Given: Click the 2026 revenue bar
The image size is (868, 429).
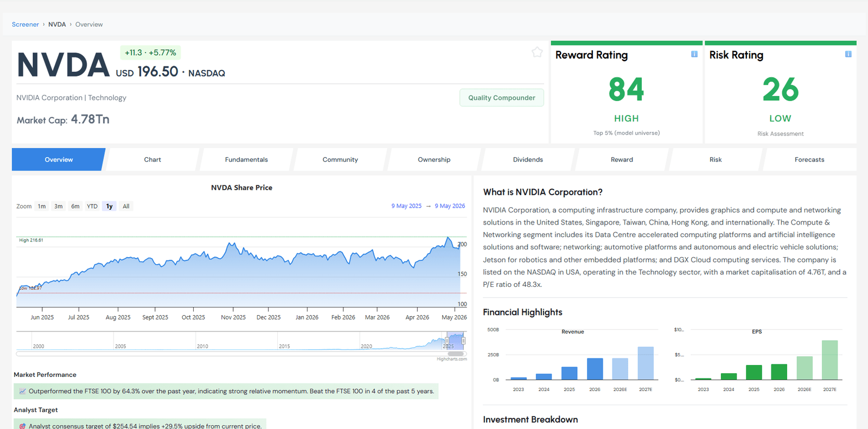Looking at the screenshot, I should coord(595,369).
